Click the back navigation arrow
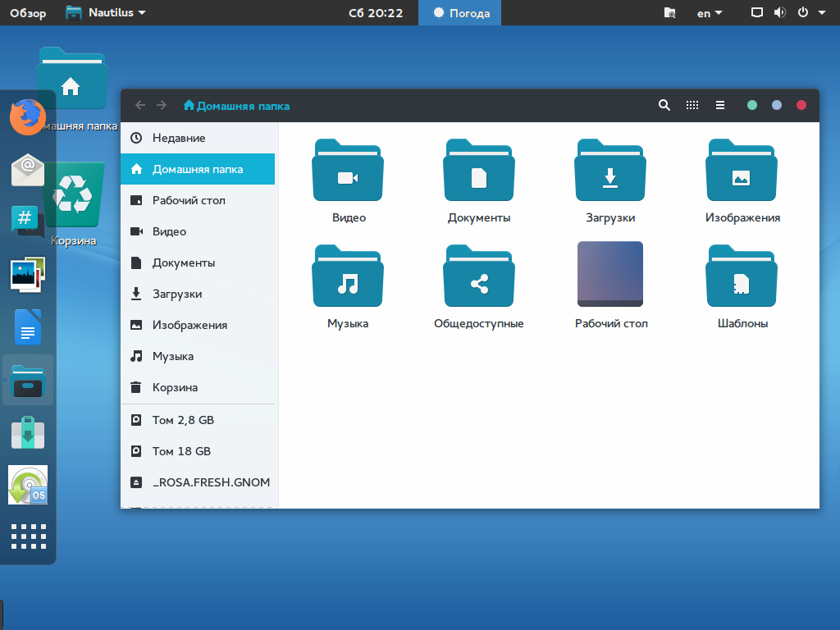The height and width of the screenshot is (630, 840). (x=140, y=105)
